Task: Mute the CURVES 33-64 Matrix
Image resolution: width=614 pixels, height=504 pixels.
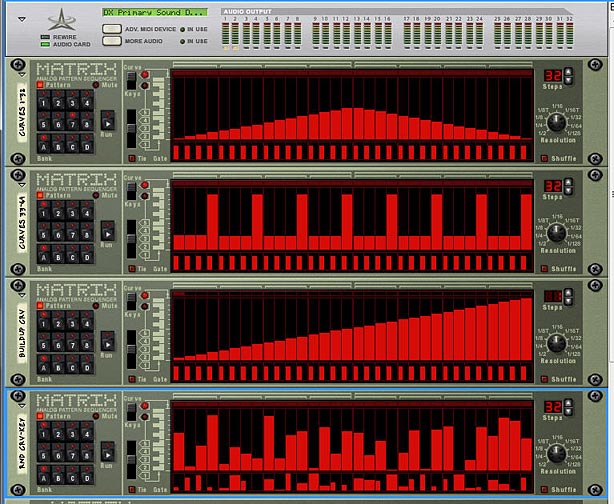Action: tap(96, 195)
